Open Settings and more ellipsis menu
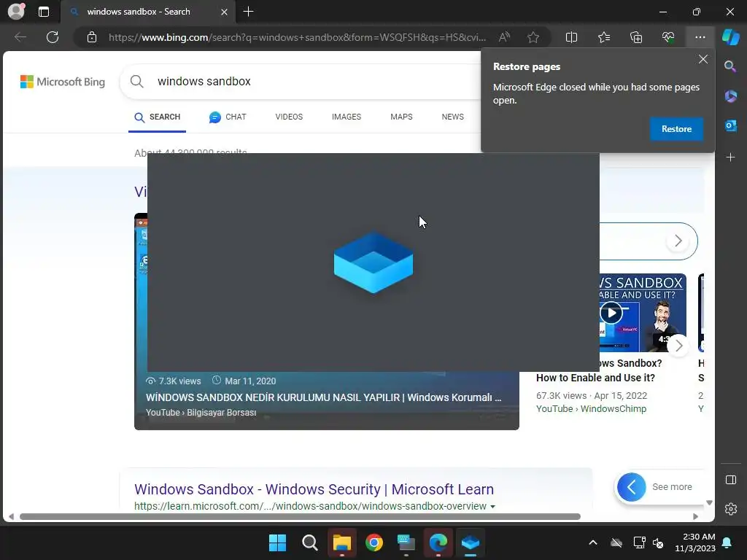747x560 pixels. coord(700,37)
